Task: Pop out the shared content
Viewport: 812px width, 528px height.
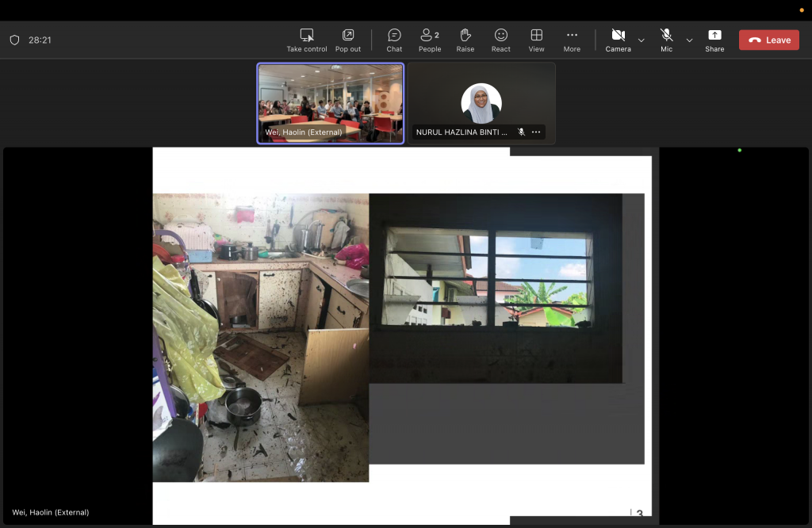Action: pyautogui.click(x=348, y=40)
